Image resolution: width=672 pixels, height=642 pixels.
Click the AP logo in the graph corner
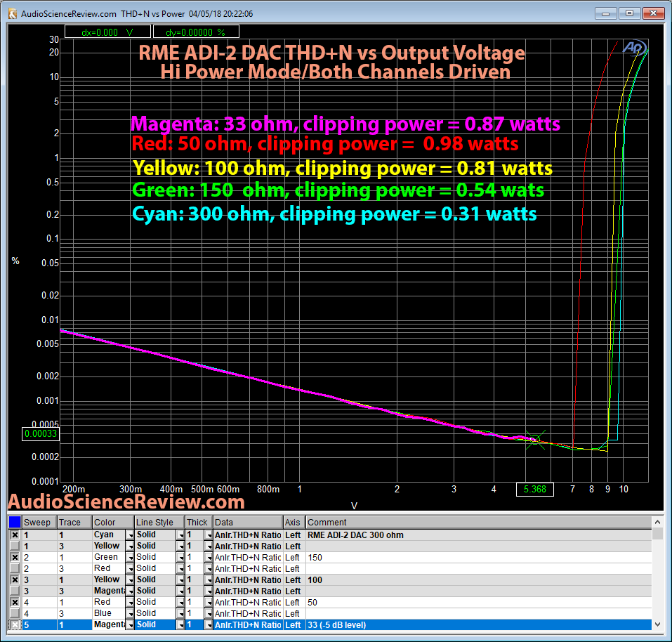635,48
